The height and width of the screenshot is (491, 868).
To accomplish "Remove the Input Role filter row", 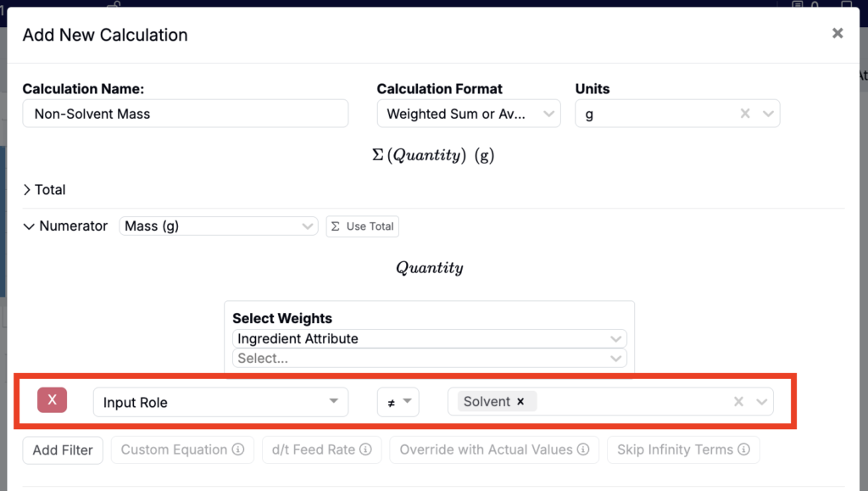I will pyautogui.click(x=52, y=399).
